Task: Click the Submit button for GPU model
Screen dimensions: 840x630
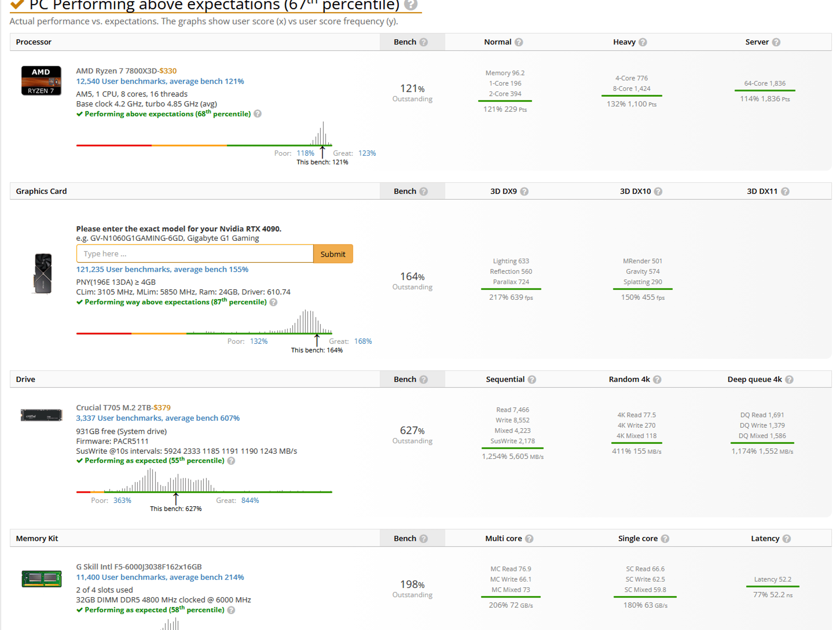Action: [x=333, y=254]
